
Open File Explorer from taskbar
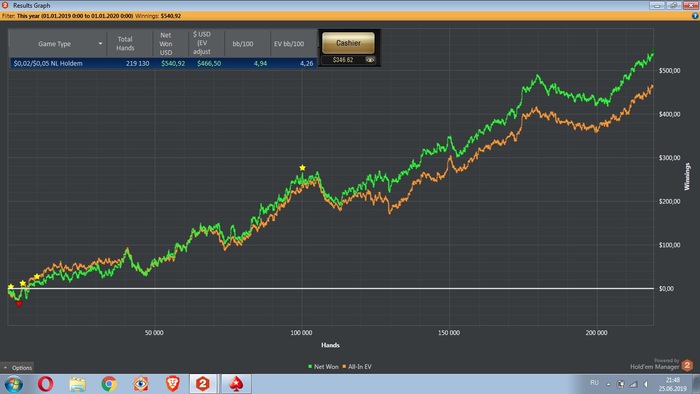click(77, 384)
